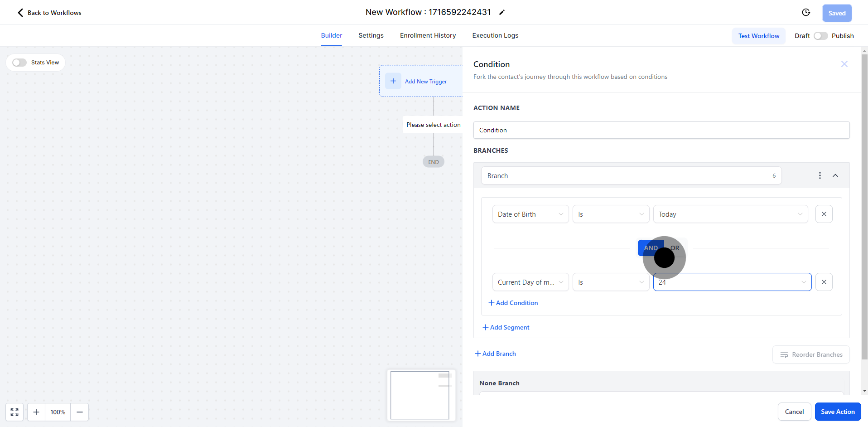This screenshot has width=868, height=427.
Task: Open the Today value dropdown
Action: pyautogui.click(x=730, y=214)
